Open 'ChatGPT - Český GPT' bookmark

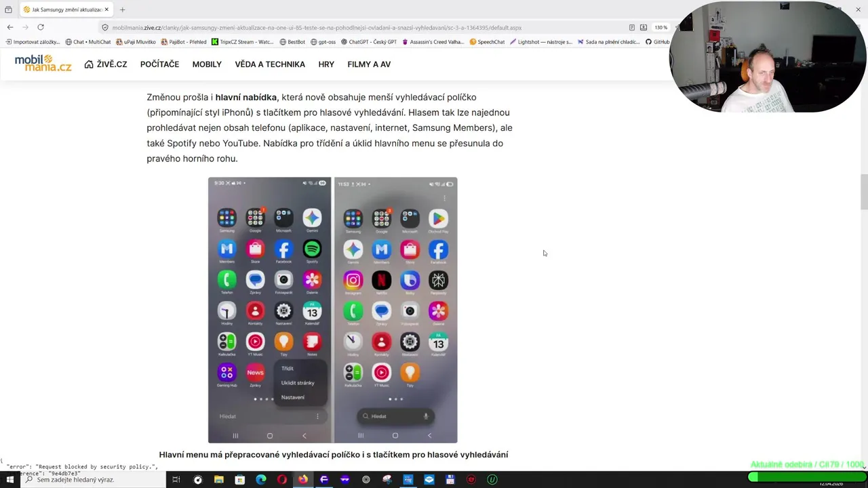click(x=368, y=42)
